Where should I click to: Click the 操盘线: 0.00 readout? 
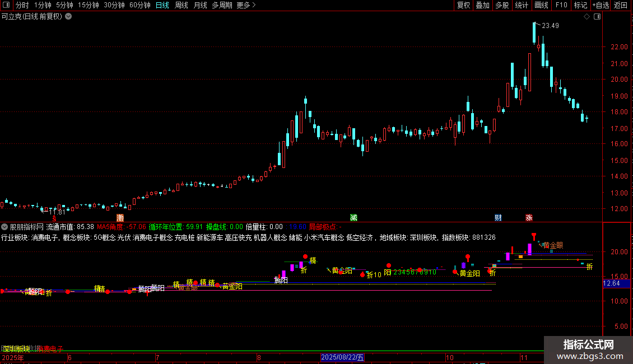[225, 227]
